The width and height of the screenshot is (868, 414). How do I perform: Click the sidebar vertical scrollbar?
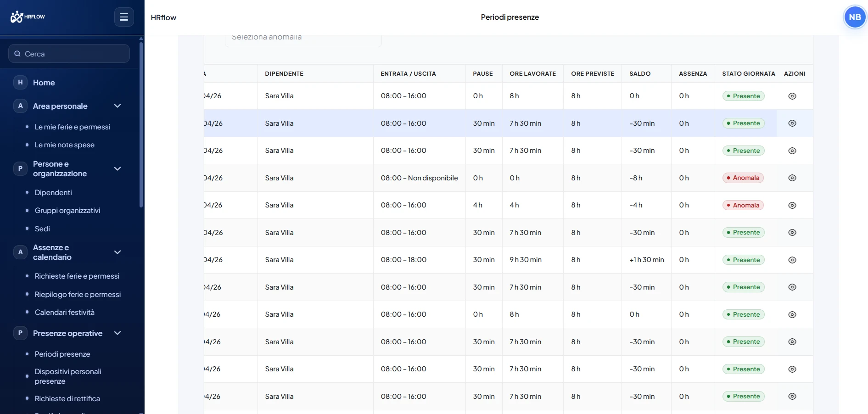click(x=141, y=124)
